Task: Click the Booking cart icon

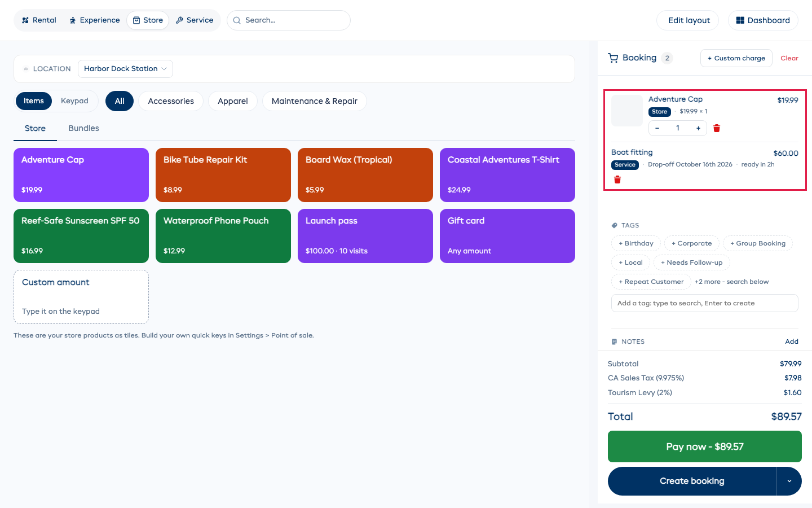Action: 613,58
